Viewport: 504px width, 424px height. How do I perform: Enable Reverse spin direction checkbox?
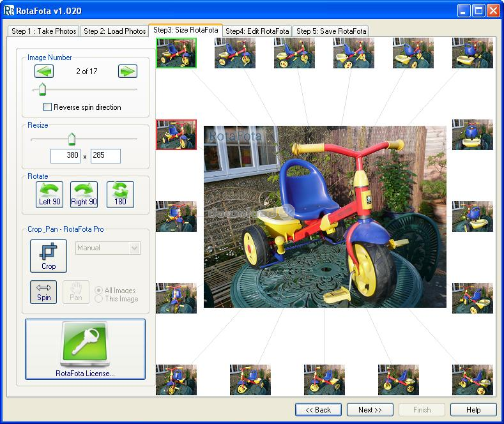point(47,107)
